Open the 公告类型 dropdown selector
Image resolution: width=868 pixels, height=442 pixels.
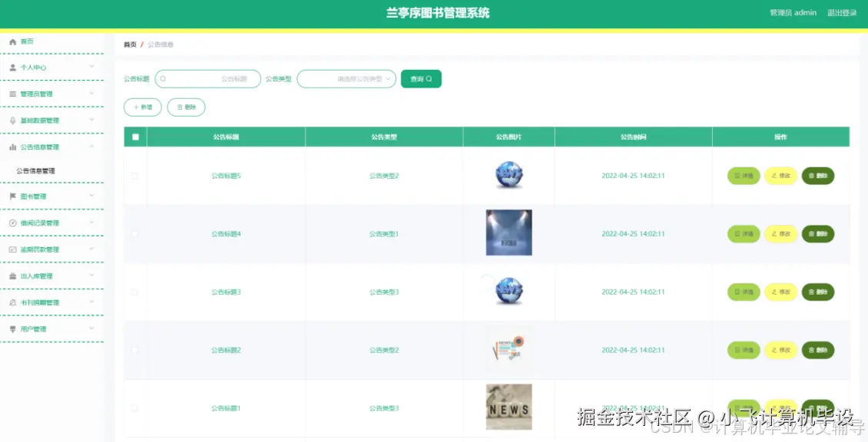346,78
